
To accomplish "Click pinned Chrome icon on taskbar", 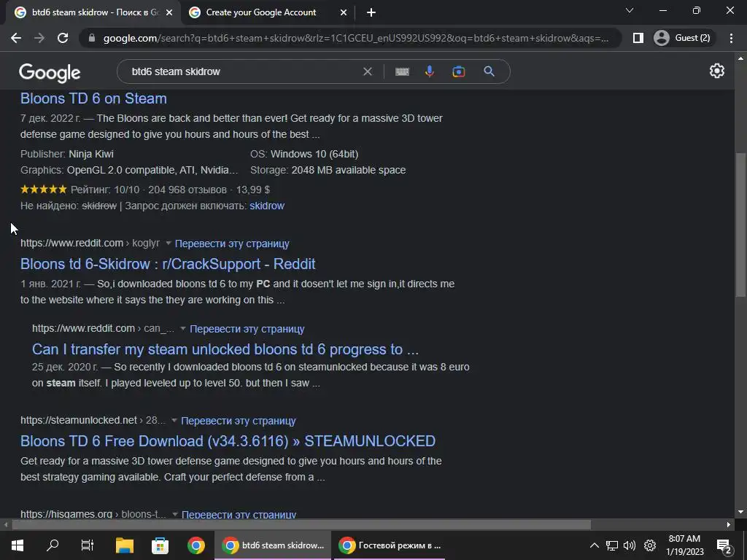I will (x=196, y=545).
